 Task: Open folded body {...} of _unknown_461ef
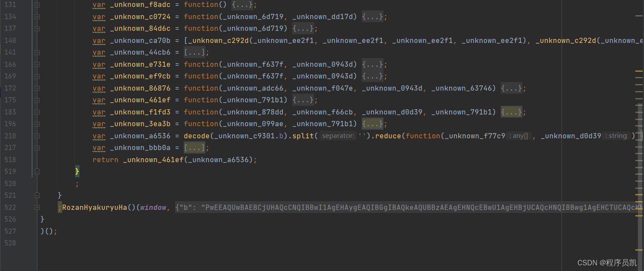(x=303, y=100)
